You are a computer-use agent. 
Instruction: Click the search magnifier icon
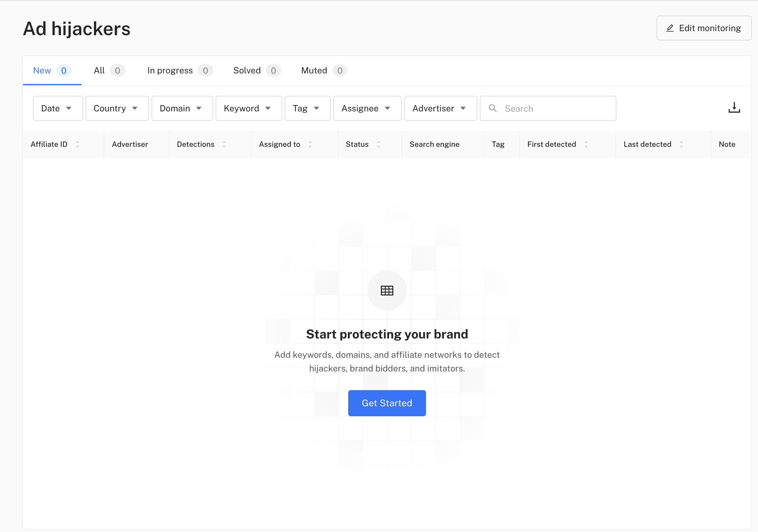493,108
